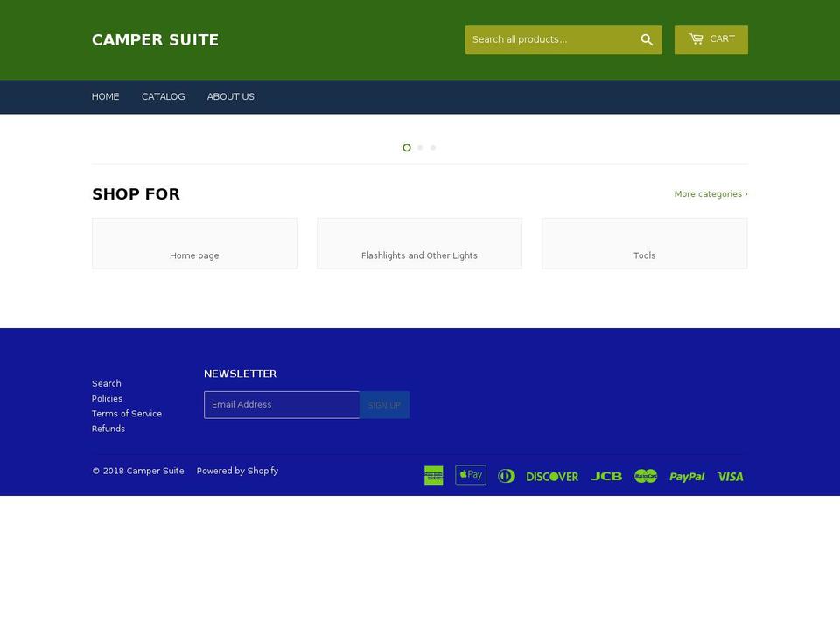Viewport: 840px width, 630px height.
Task: Open the shopping cart
Action: (710, 39)
